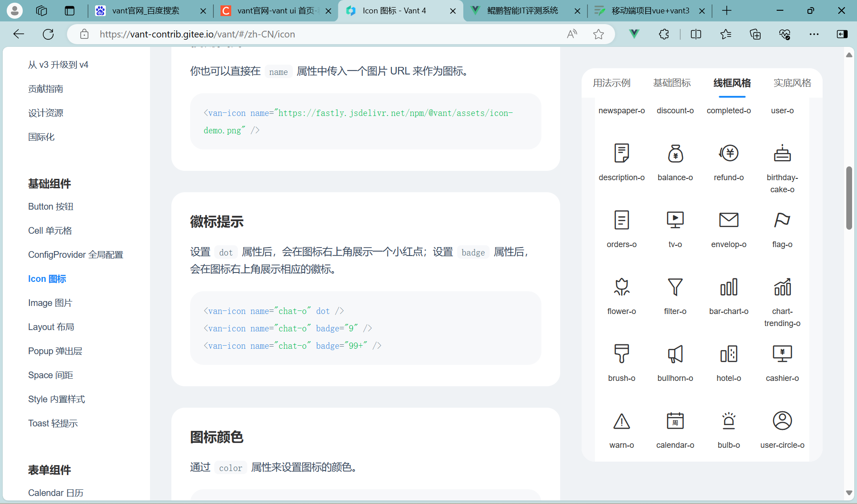Open the browser settings menu with three dots
857x504 pixels.
tap(815, 34)
